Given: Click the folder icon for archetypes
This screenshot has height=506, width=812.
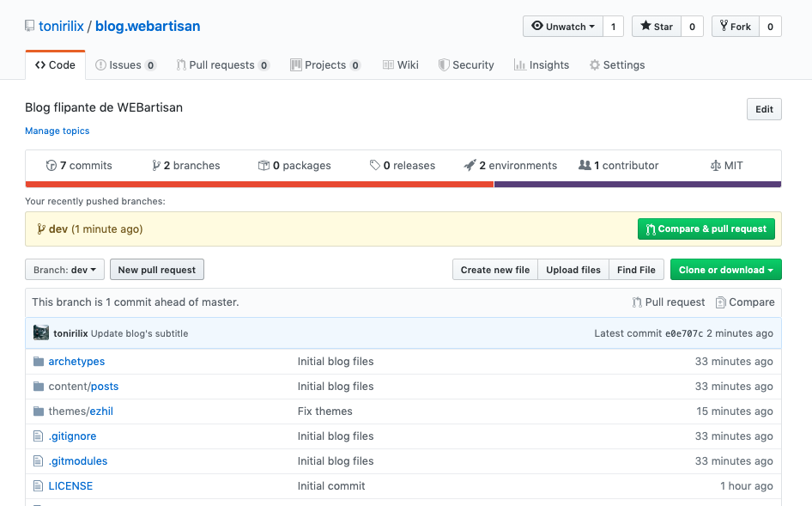Looking at the screenshot, I should tap(39, 362).
